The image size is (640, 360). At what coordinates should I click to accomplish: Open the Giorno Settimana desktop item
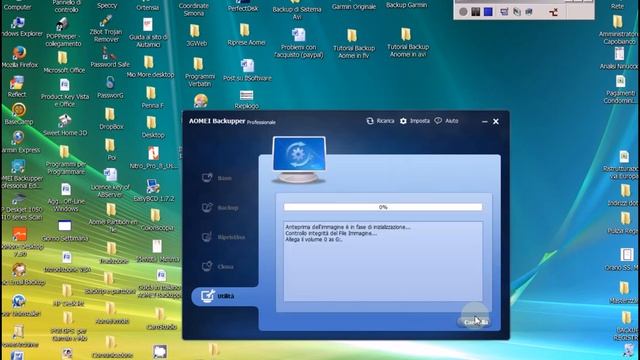click(65, 231)
